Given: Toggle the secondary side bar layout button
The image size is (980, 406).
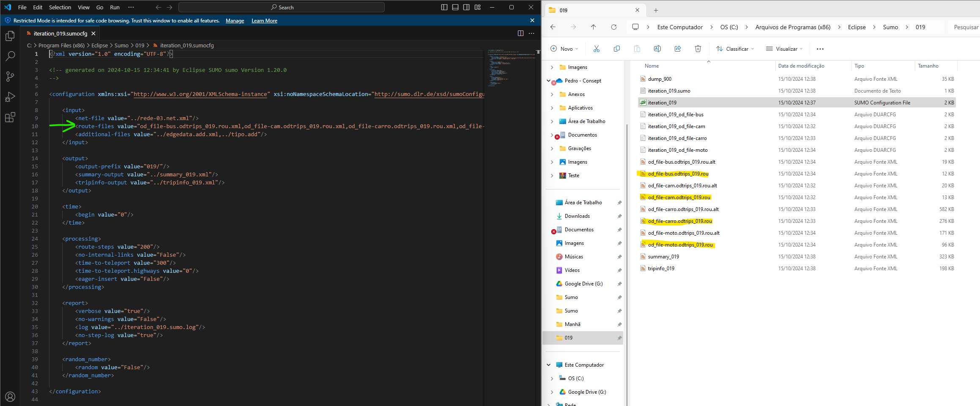Looking at the screenshot, I should (466, 7).
